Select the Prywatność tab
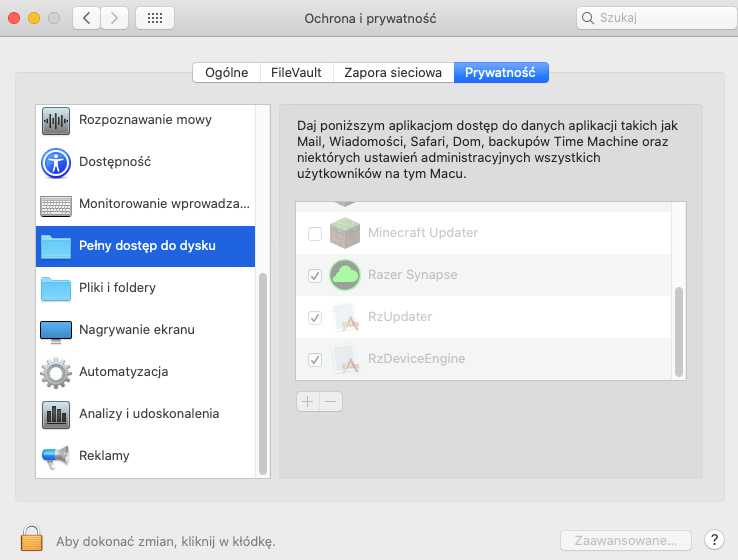738x560 pixels. (x=501, y=72)
